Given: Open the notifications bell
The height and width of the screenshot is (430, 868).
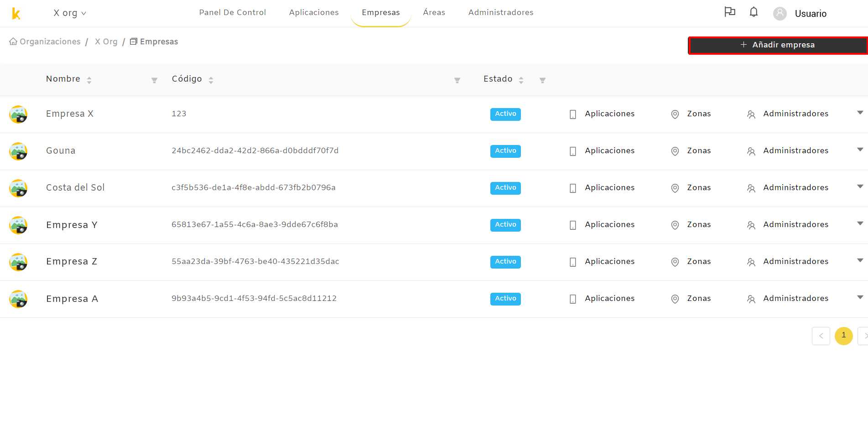Looking at the screenshot, I should [x=754, y=12].
